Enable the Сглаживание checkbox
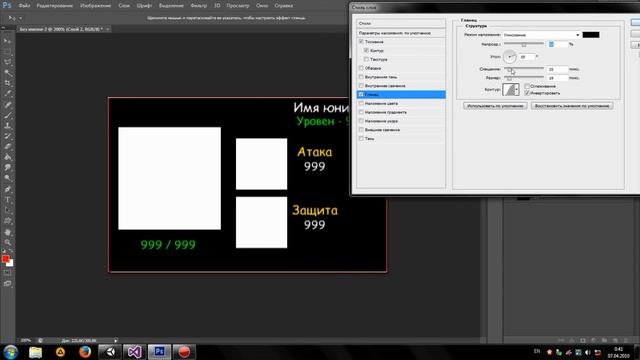 coord(527,86)
